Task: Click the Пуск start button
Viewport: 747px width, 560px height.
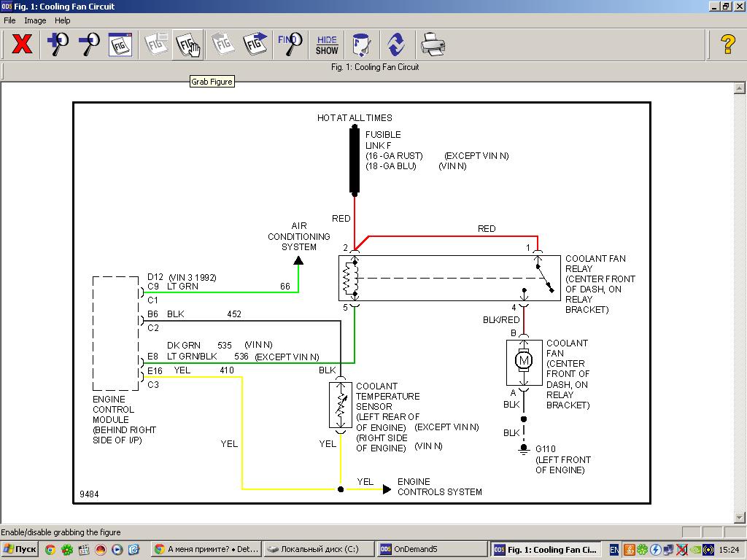Action: 20,550
